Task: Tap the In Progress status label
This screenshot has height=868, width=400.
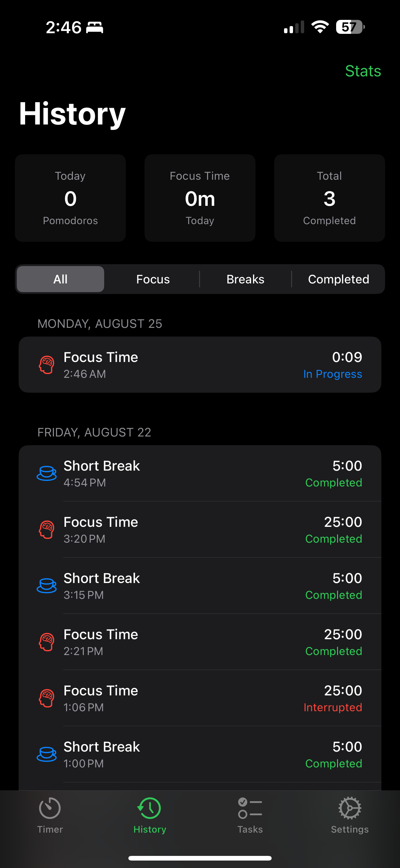Action: [x=333, y=374]
